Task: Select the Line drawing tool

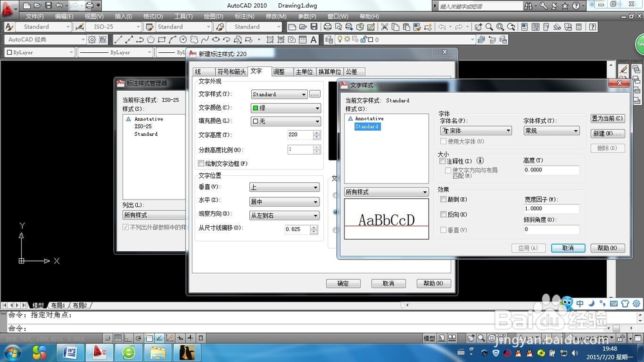Action: 118,39
